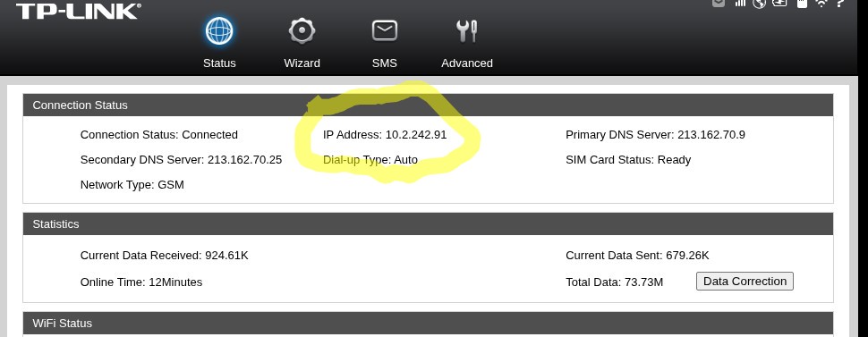Click the signal strength bars icon

(741, 3)
